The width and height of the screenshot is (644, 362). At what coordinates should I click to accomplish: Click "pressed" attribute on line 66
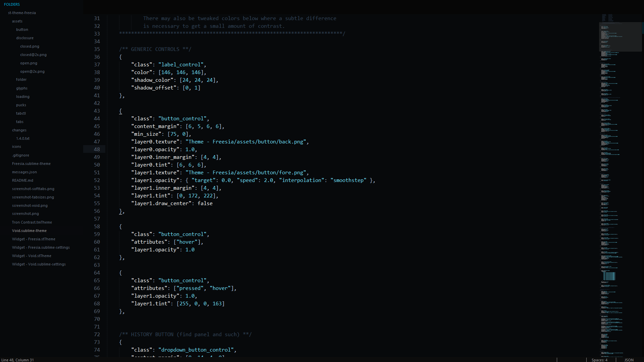click(190, 288)
